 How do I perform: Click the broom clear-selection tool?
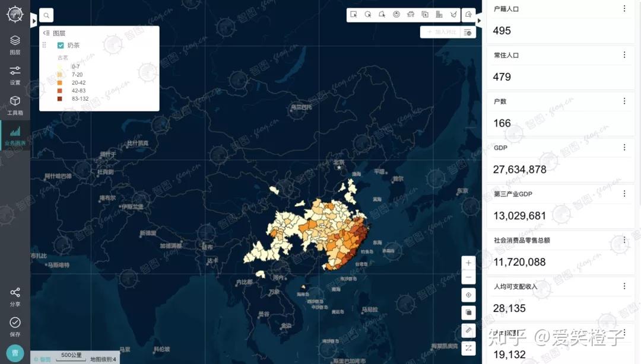tap(453, 14)
